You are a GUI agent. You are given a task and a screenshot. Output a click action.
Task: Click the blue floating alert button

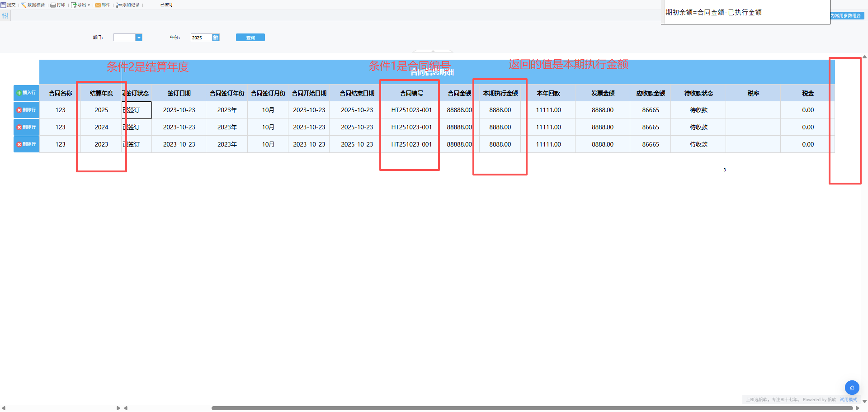coord(852,388)
